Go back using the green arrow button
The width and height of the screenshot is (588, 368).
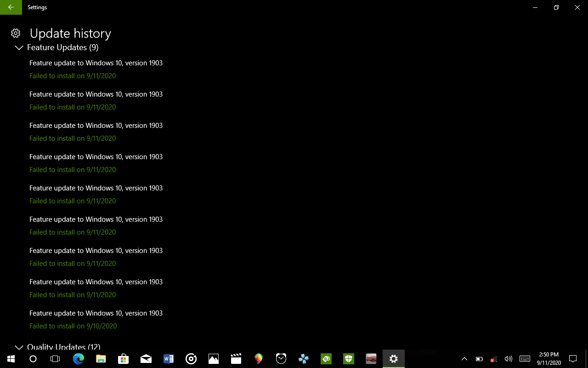coord(11,7)
